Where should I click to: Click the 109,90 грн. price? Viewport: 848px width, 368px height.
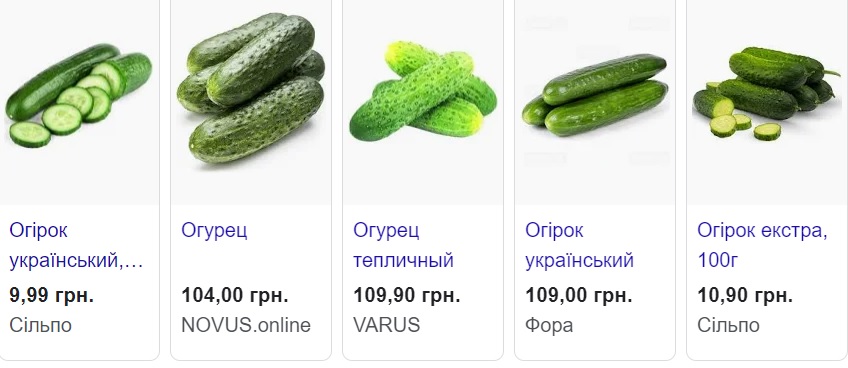coord(407,295)
